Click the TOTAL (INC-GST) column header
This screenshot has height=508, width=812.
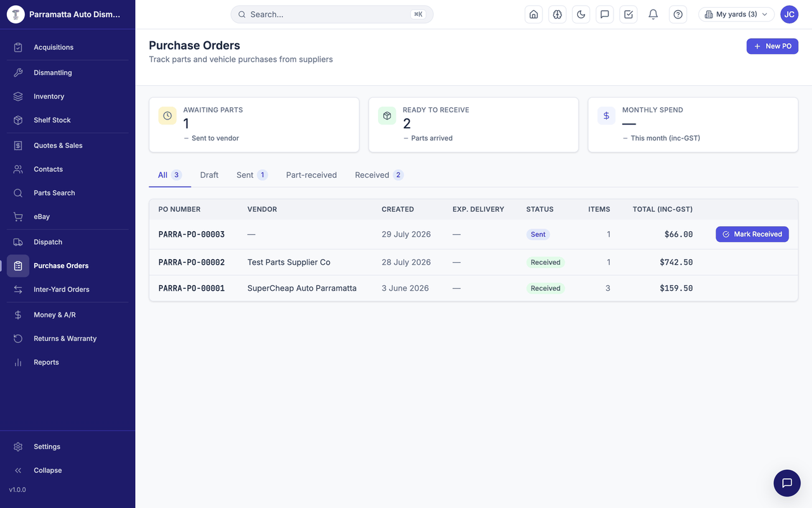[x=662, y=209]
